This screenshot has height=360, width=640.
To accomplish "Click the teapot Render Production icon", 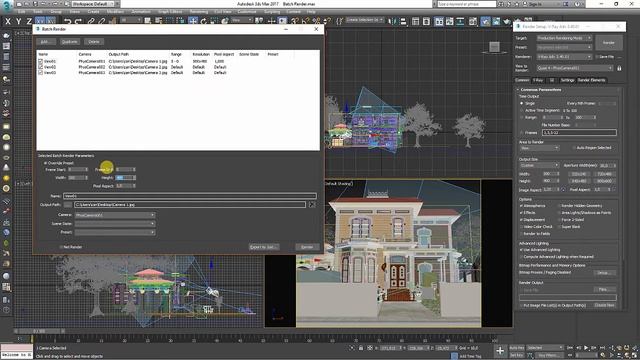I will tap(507, 21).
